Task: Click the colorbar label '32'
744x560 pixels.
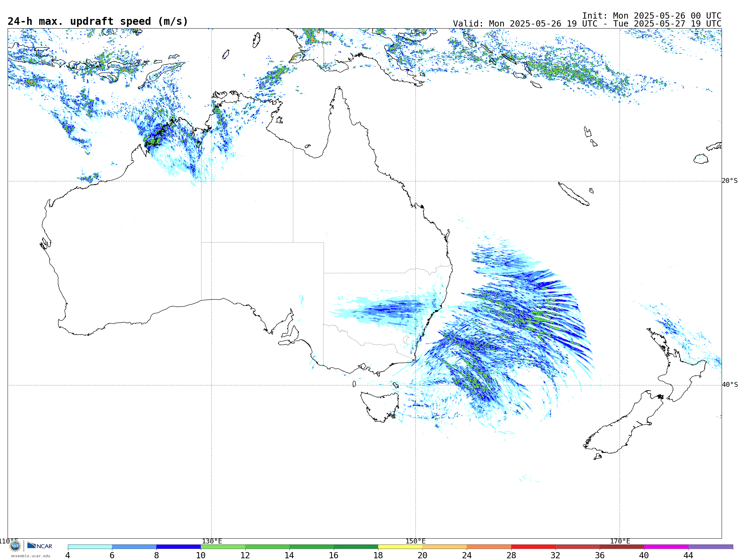Action: pos(556,555)
